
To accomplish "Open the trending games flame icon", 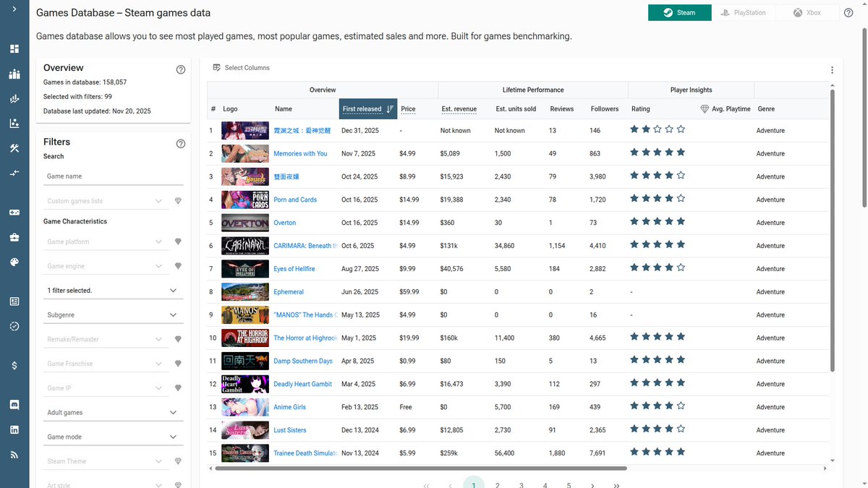I will [x=14, y=99].
